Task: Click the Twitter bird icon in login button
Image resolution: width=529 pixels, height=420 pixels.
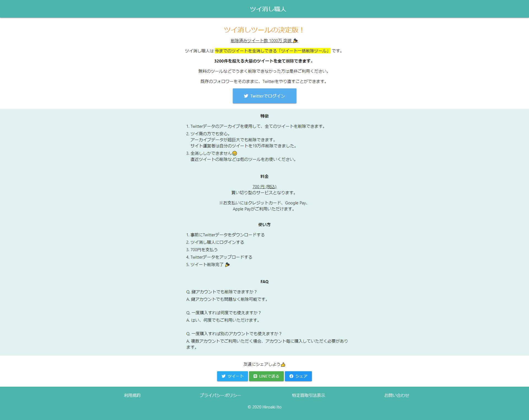Action: click(x=246, y=96)
